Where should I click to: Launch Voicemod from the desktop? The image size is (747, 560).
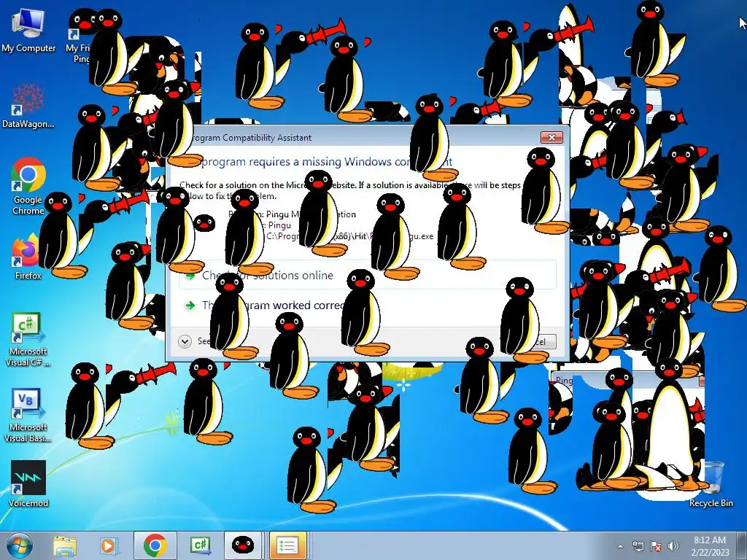(x=28, y=483)
